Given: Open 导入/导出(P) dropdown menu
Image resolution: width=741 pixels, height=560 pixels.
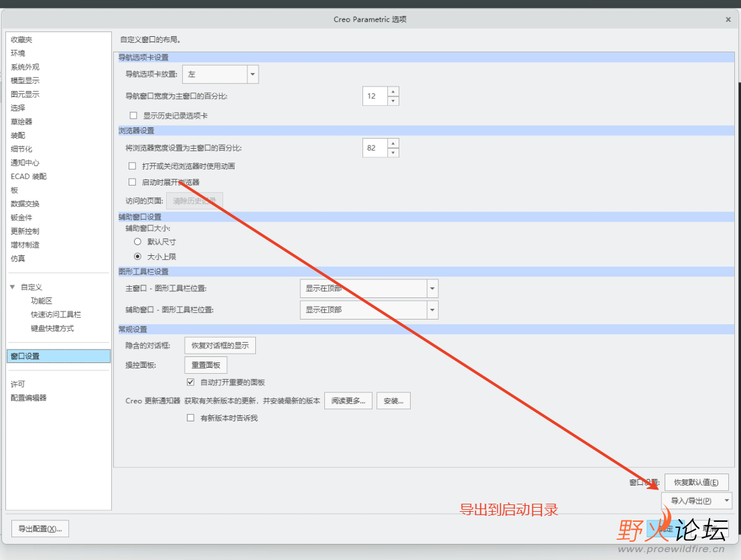Looking at the screenshot, I should tap(697, 500).
